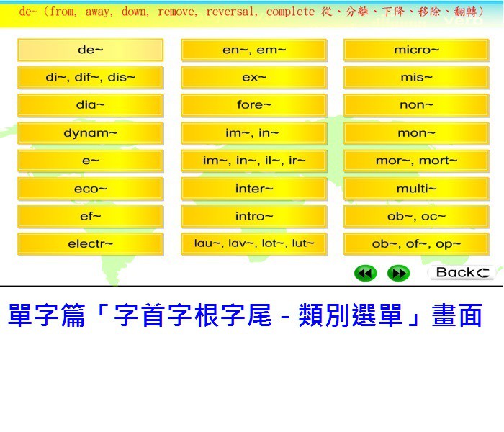This screenshot has width=504, height=432.
Task: Click the lau~, lav~, lot~, lut~ button
Action: (254, 244)
